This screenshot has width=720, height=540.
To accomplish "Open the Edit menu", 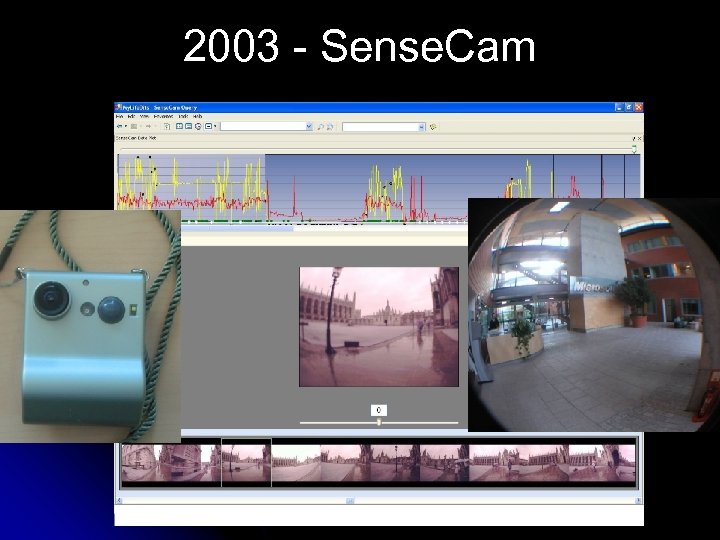I will pos(131,116).
